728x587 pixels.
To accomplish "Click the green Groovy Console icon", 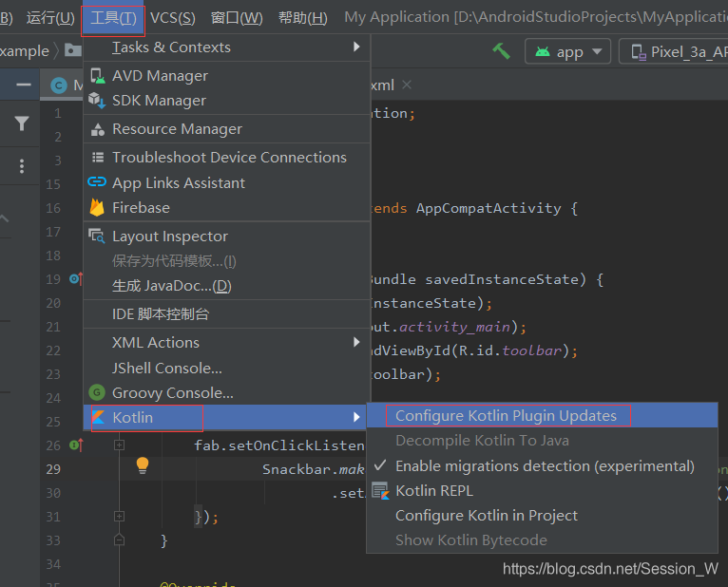I will [97, 392].
